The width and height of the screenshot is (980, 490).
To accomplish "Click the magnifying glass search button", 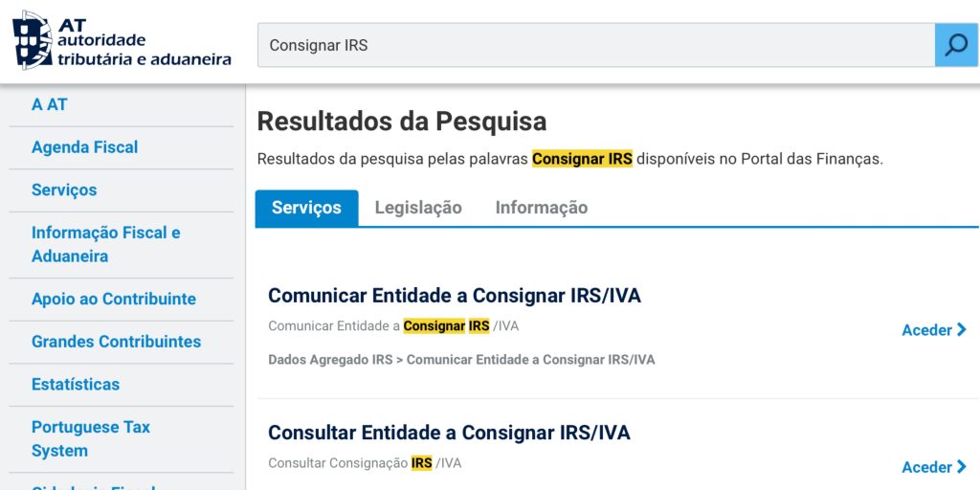I will click(956, 45).
